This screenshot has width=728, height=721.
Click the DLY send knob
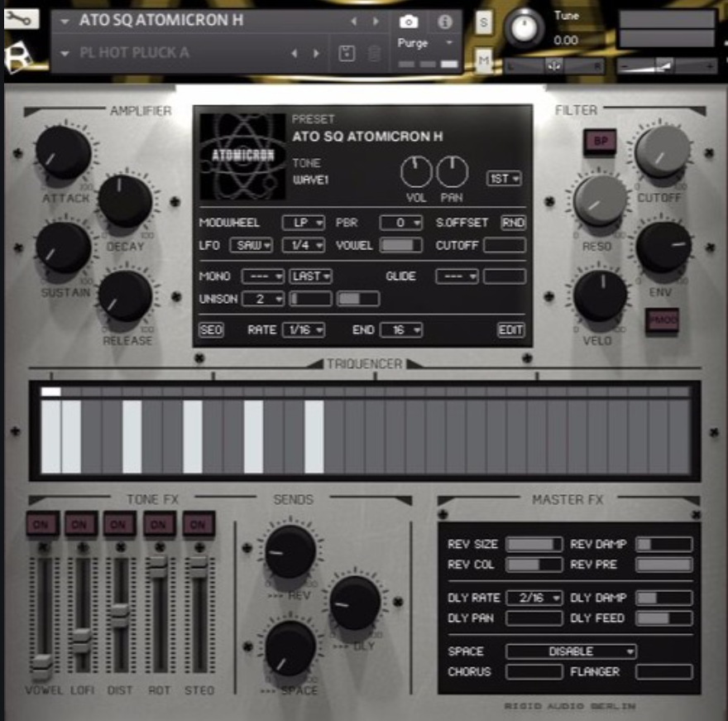355,603
